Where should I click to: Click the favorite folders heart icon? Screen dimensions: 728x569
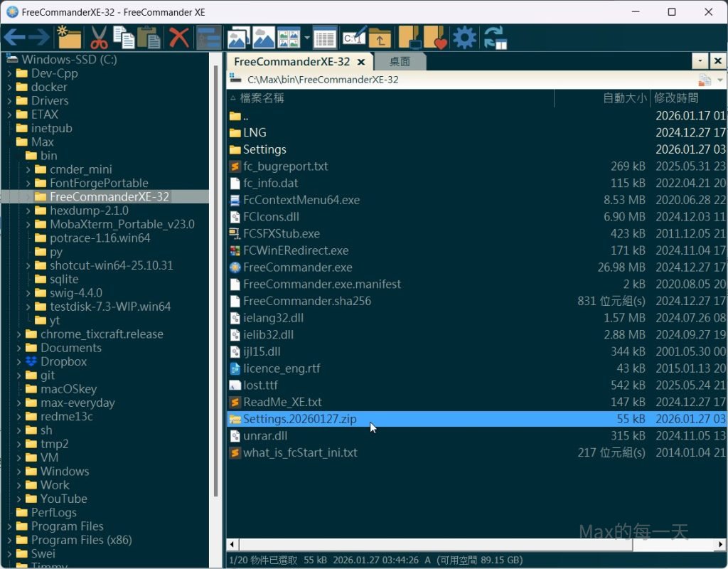[434, 37]
